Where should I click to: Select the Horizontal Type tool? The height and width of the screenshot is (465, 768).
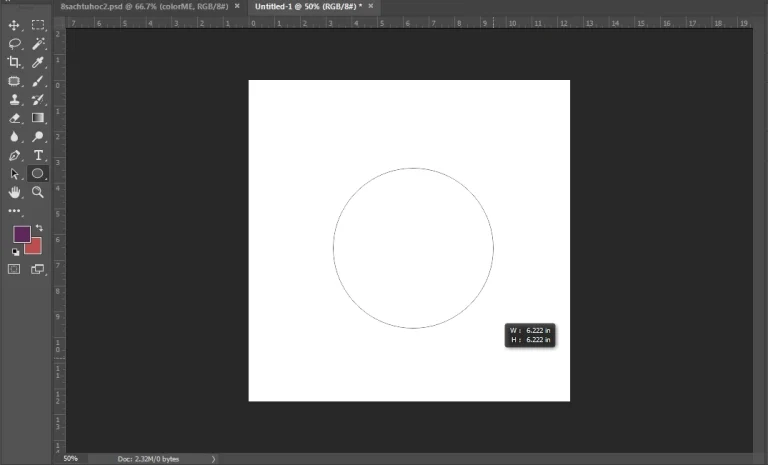[38, 155]
